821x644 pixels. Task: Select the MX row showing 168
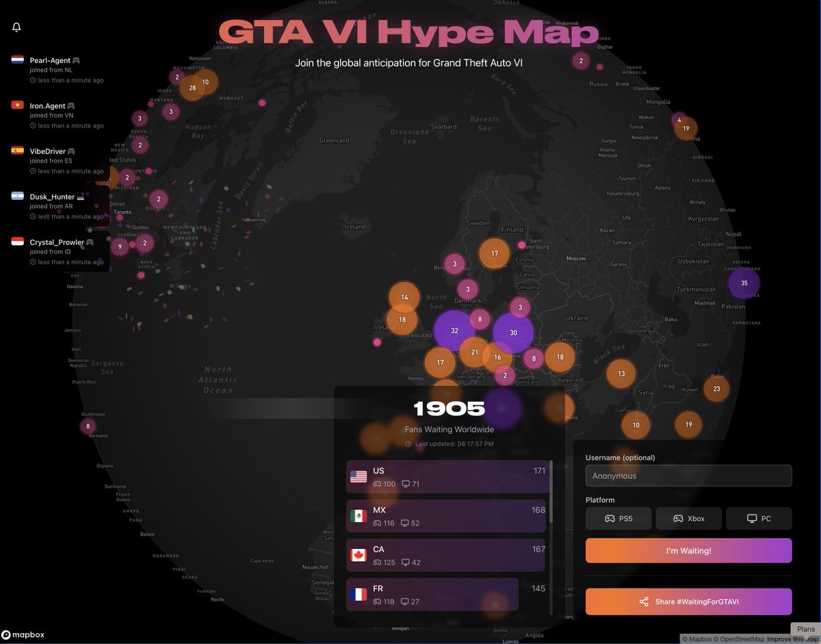pos(446,516)
